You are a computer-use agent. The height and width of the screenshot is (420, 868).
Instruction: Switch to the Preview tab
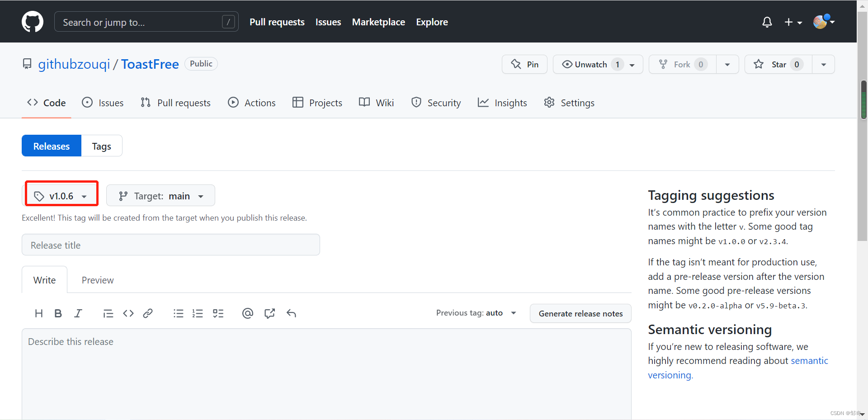click(x=98, y=280)
